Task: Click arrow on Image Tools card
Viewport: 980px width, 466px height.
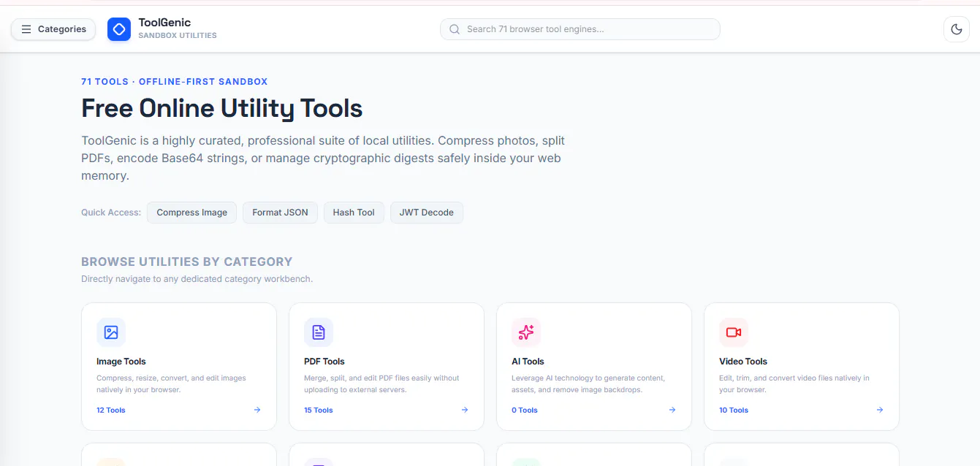Action: coord(257,410)
